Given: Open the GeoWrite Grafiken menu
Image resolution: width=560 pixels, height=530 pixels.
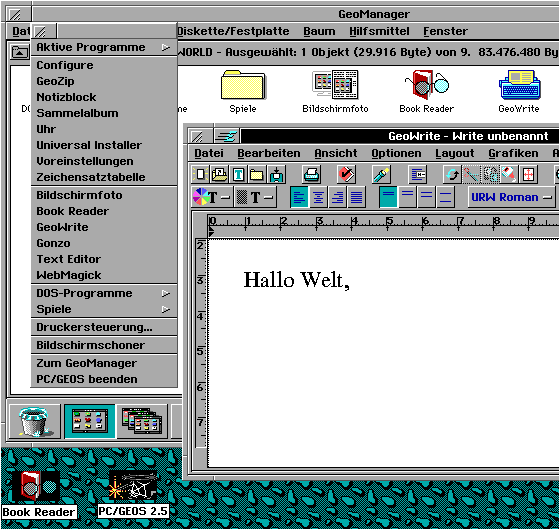Looking at the screenshot, I should click(513, 153).
